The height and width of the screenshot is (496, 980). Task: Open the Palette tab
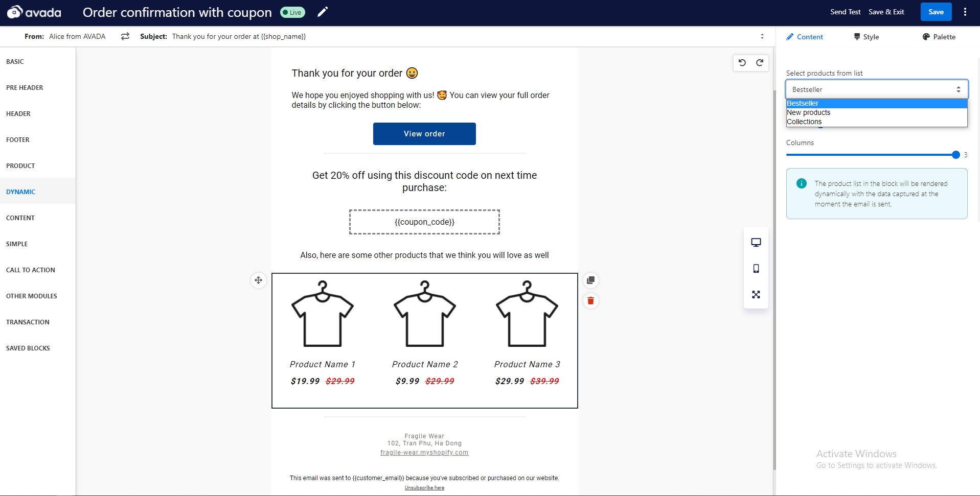click(x=939, y=37)
